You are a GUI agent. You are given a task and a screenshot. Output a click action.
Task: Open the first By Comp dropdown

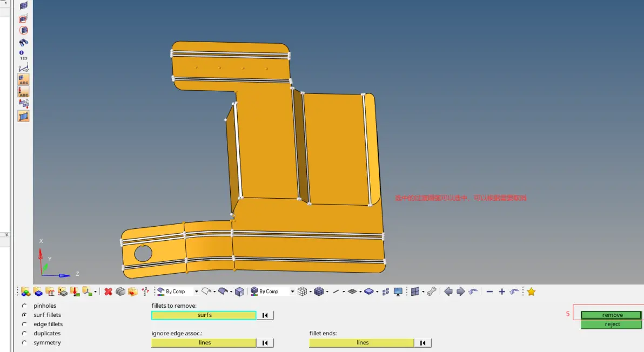[196, 292]
